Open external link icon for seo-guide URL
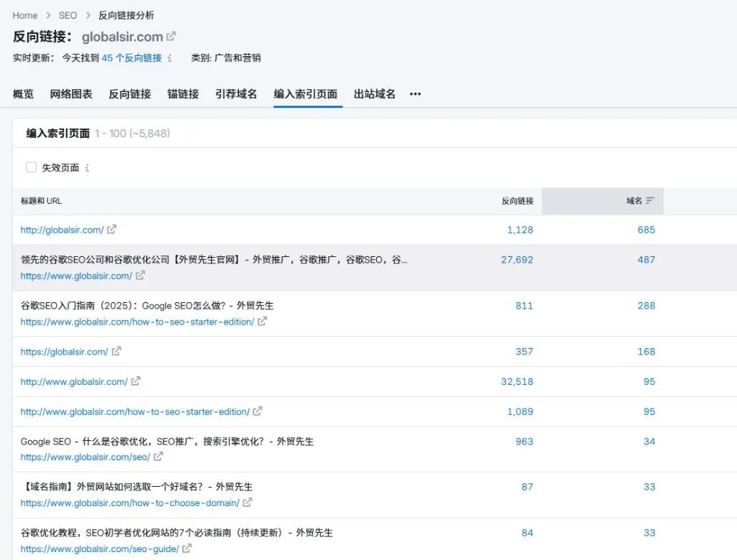Image resolution: width=737 pixels, height=560 pixels. pyautogui.click(x=187, y=549)
